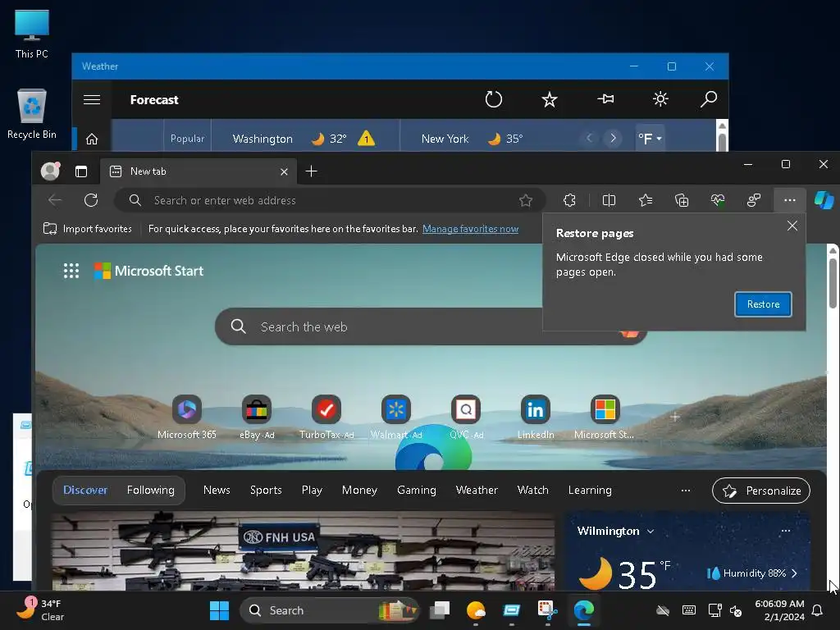The image size is (840, 630).
Task: Select the Discover feed tab
Action: coord(85,491)
